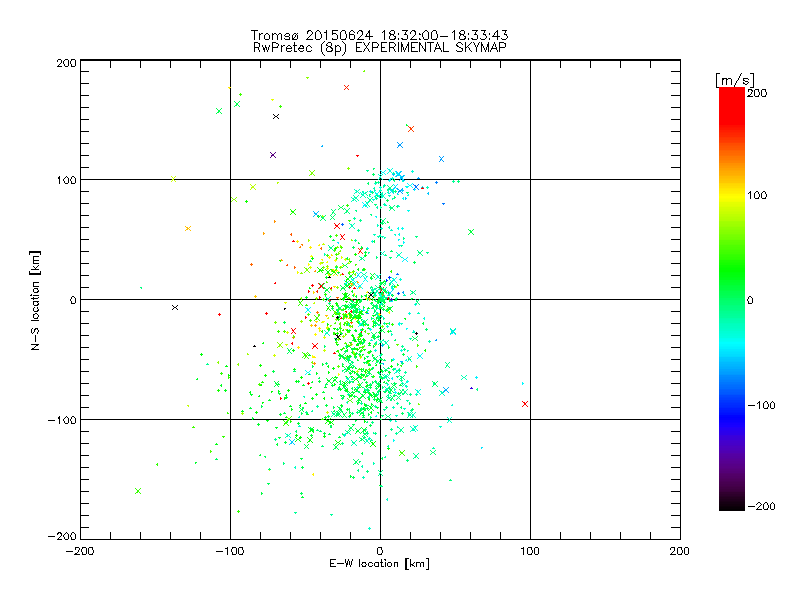Click the x-axis tick label '-100'
Screen dimensions: 800x600
230,552
